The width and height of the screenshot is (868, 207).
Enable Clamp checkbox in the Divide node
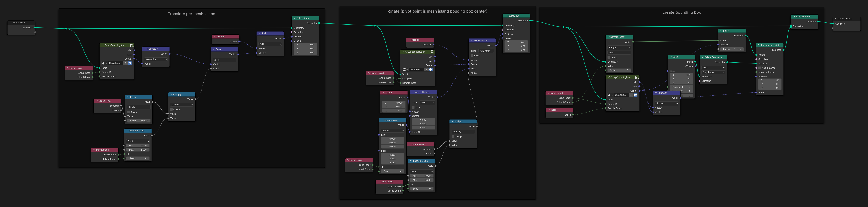click(x=128, y=112)
